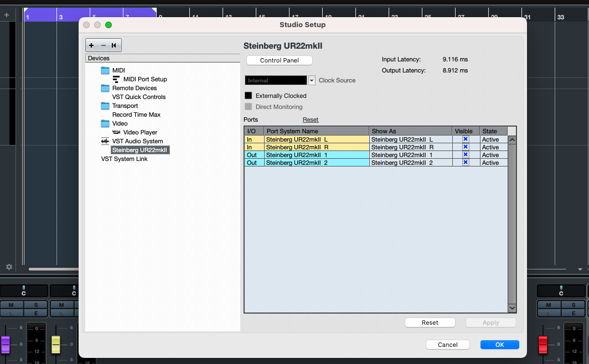Viewport: 589px width, 364px height.
Task: Click the plus icon to add device
Action: click(91, 45)
